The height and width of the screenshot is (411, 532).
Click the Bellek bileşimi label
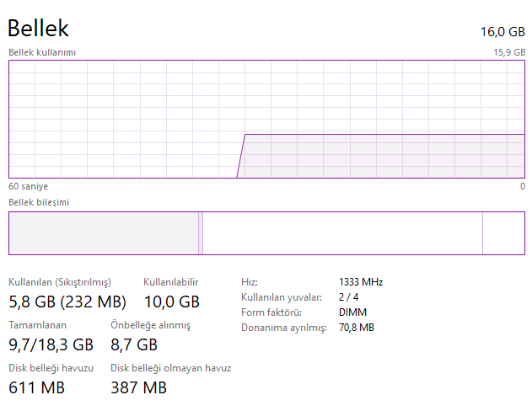coord(39,203)
